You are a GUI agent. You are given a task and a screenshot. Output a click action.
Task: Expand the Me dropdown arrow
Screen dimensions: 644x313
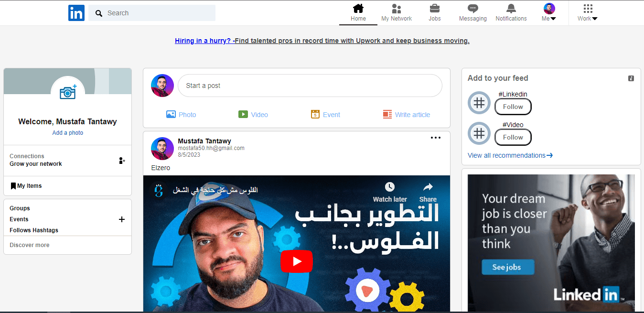coord(553,19)
